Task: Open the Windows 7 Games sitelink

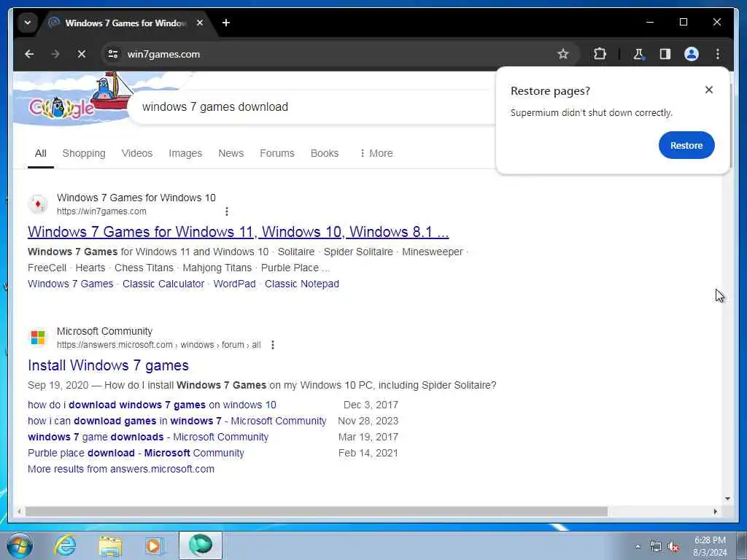Action: [x=71, y=284]
